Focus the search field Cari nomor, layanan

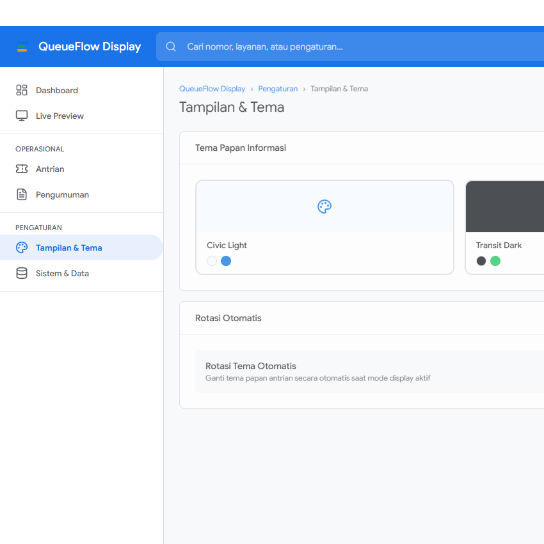pos(350,46)
